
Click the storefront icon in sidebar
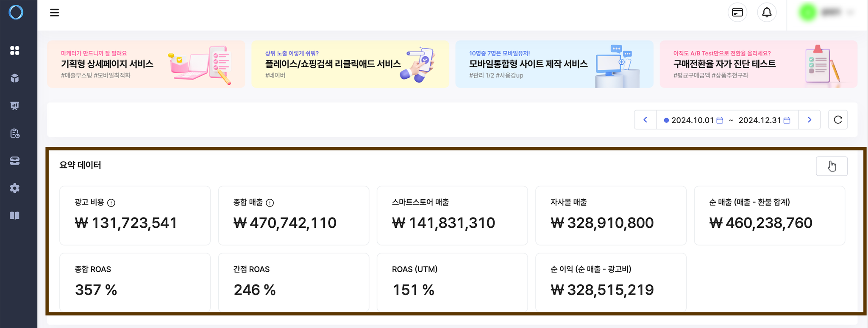(x=15, y=161)
